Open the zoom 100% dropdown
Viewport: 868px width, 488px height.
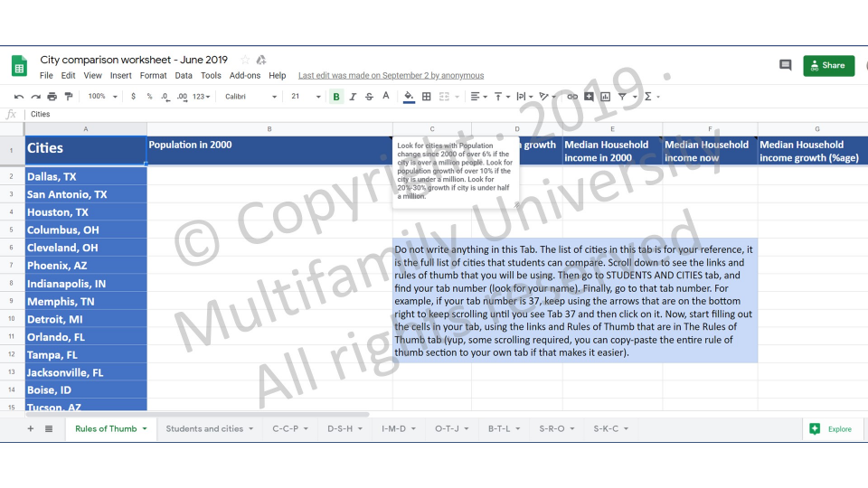[x=102, y=97]
